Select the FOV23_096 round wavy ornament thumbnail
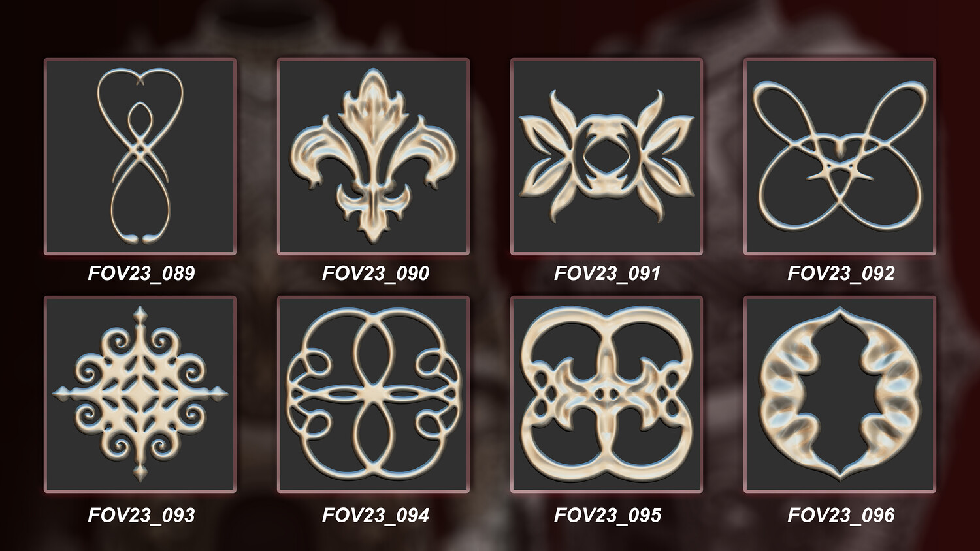This screenshot has width=980, height=551. click(x=840, y=394)
